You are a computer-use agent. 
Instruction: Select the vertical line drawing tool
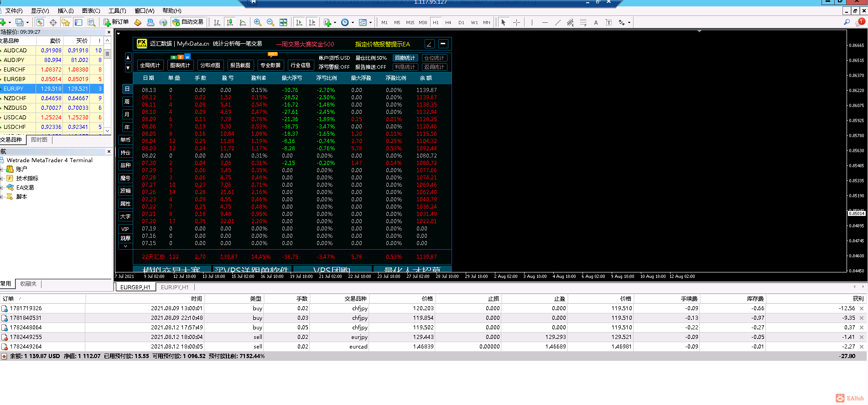(x=532, y=22)
